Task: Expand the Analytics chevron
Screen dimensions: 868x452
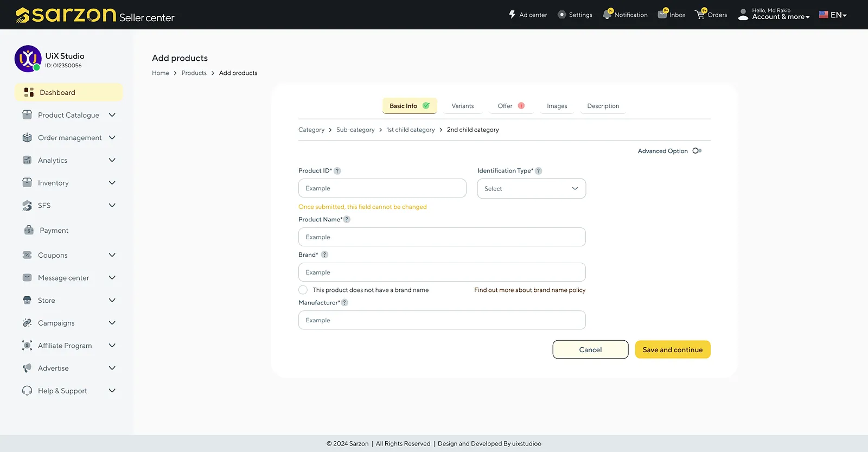Action: click(112, 160)
